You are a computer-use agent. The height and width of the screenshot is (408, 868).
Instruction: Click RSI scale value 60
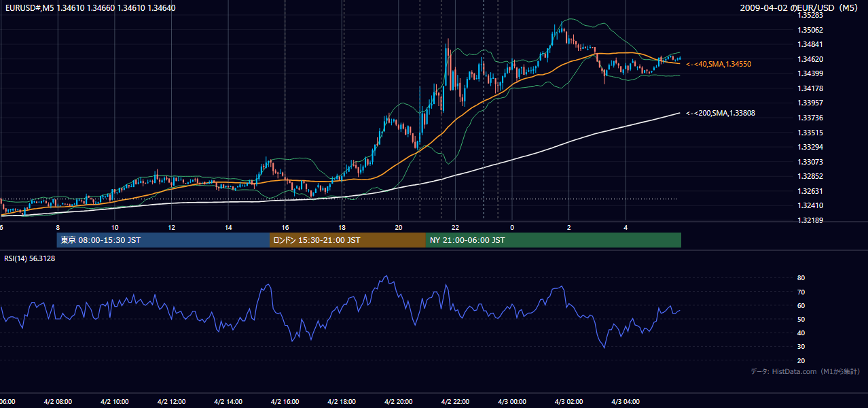click(801, 305)
